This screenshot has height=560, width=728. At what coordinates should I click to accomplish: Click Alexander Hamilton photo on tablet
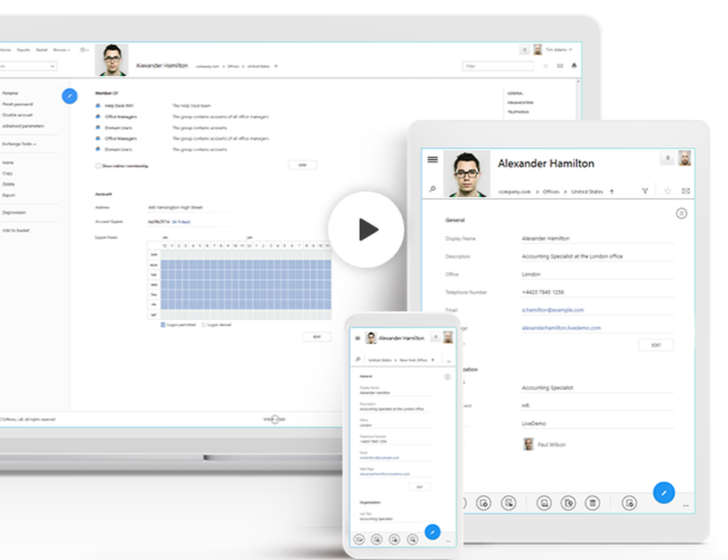point(467,173)
